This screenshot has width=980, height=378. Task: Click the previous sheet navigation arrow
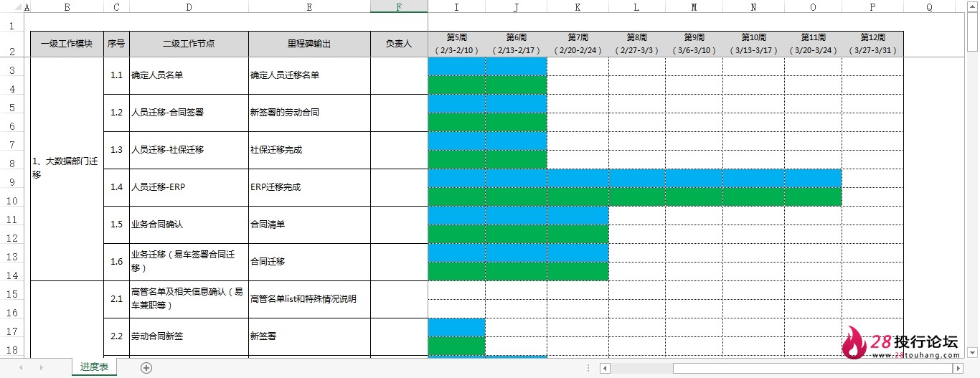(21, 368)
